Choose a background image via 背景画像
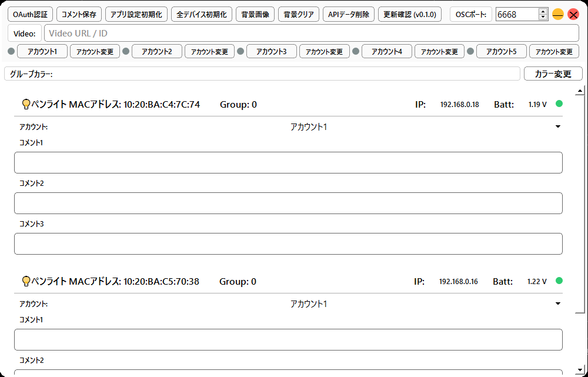The image size is (588, 377). (255, 15)
